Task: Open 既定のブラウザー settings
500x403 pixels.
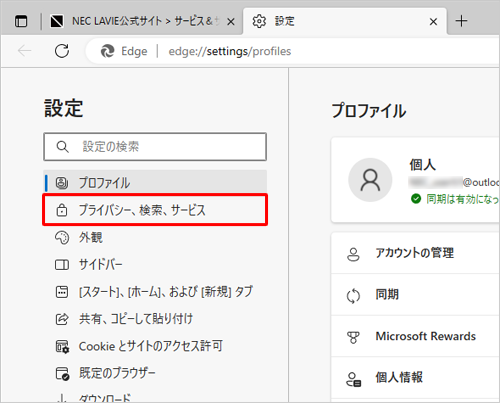Action: [x=155, y=373]
